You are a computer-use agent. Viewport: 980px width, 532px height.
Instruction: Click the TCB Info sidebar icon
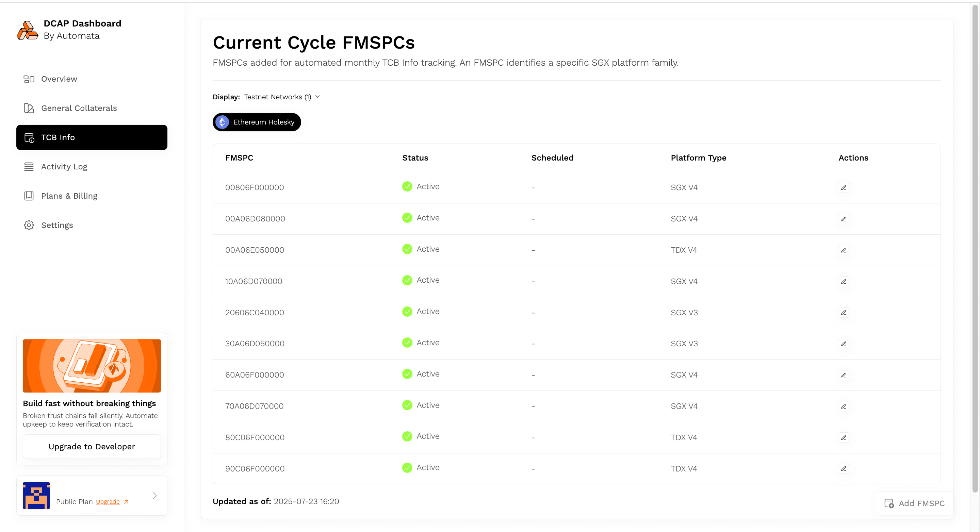coord(29,137)
